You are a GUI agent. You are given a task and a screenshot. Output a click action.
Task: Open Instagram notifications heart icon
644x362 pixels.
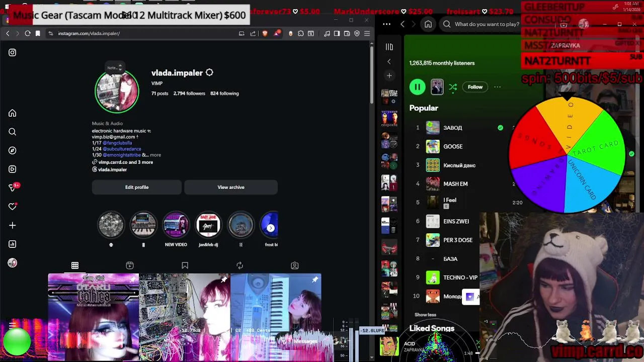[13, 207]
